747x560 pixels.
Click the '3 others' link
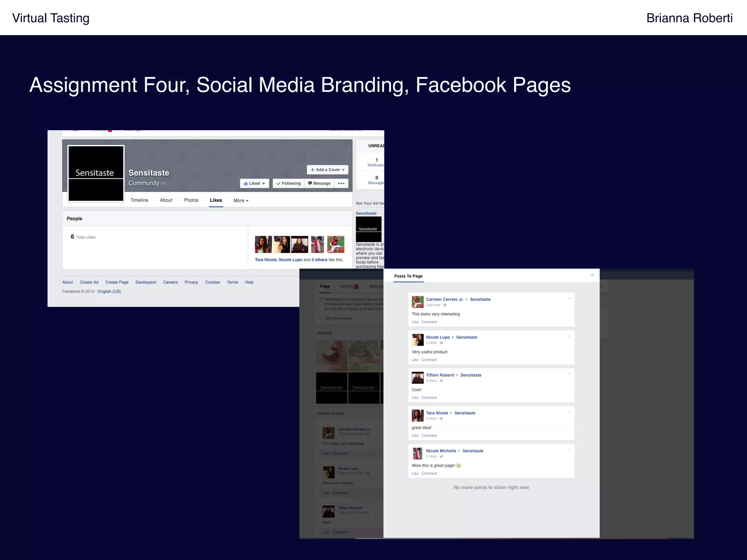click(319, 260)
